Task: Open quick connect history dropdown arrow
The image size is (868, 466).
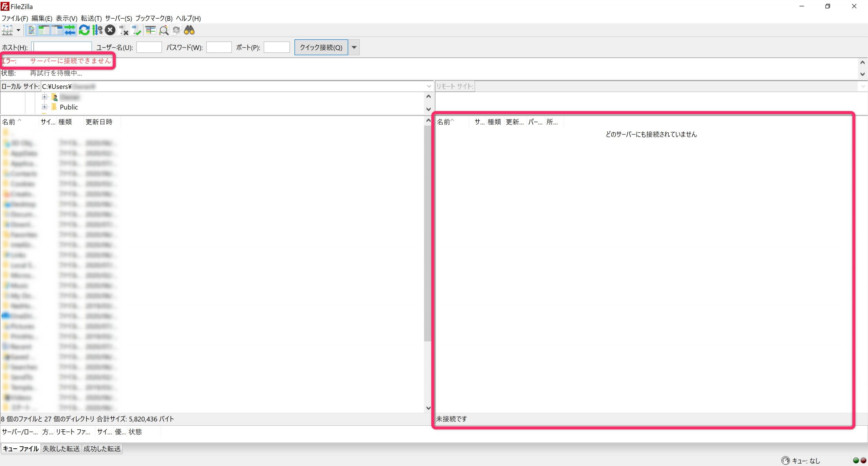Action: coord(354,47)
